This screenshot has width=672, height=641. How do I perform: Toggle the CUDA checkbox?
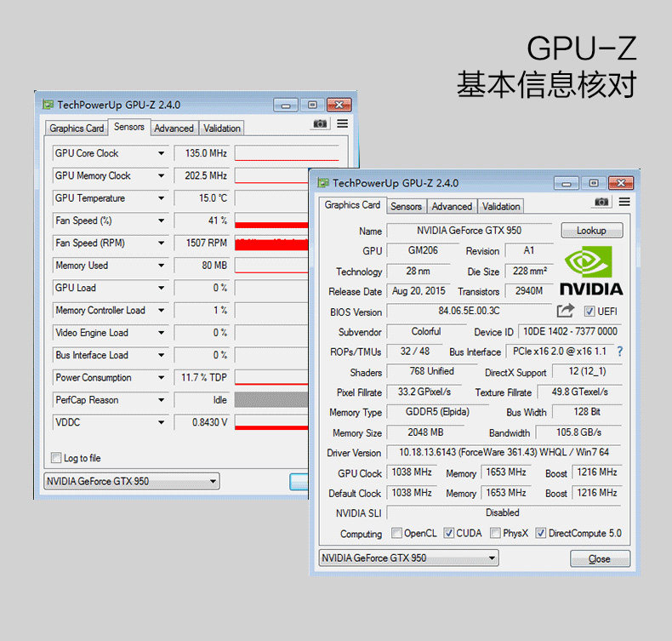449,533
